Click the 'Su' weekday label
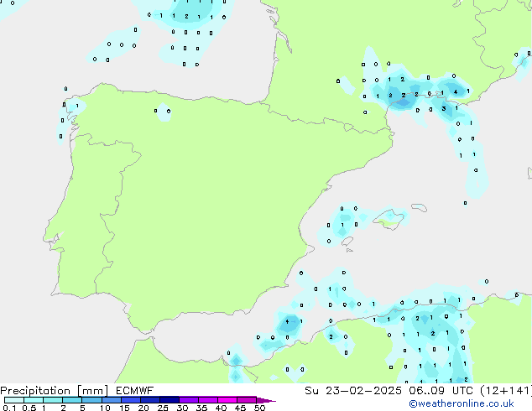This screenshot has height=411, width=532. pos(311,391)
